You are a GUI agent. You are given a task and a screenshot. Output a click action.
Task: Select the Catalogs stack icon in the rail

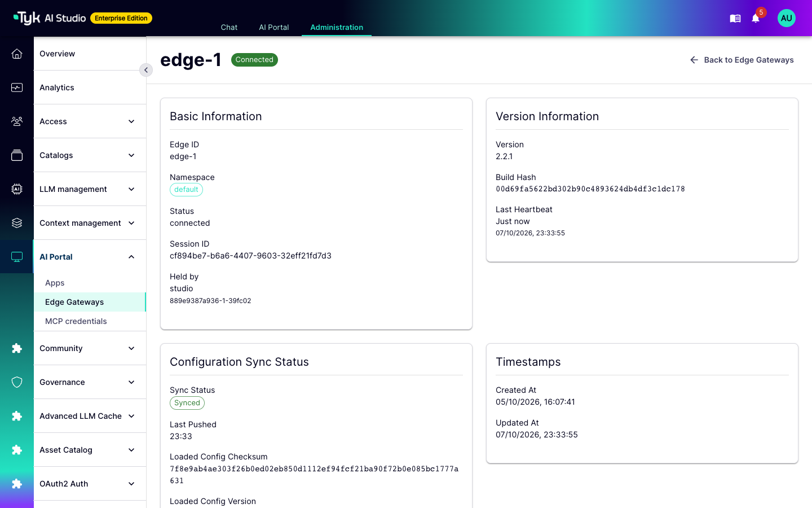(x=17, y=155)
